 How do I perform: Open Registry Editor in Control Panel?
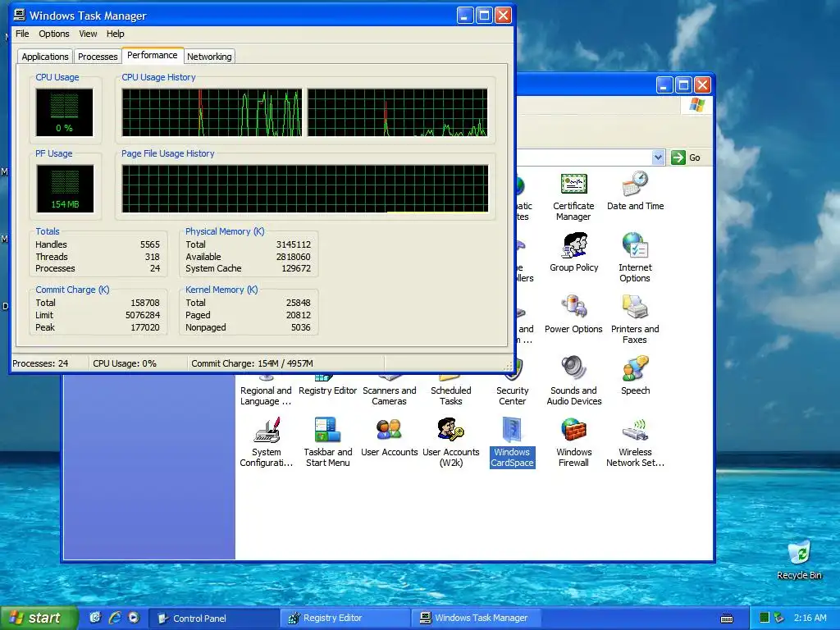(x=328, y=386)
